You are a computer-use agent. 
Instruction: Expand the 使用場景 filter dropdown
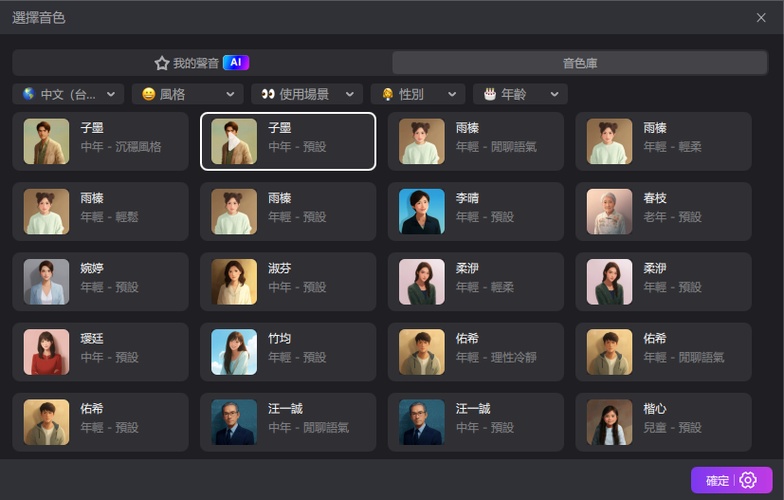click(307, 94)
